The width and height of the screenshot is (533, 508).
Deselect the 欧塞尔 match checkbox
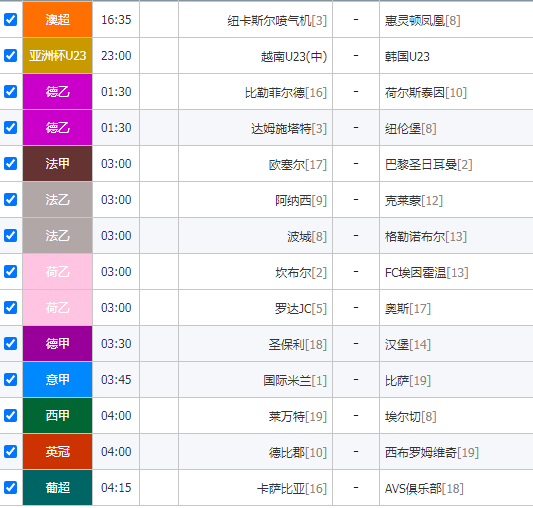coord(11,164)
